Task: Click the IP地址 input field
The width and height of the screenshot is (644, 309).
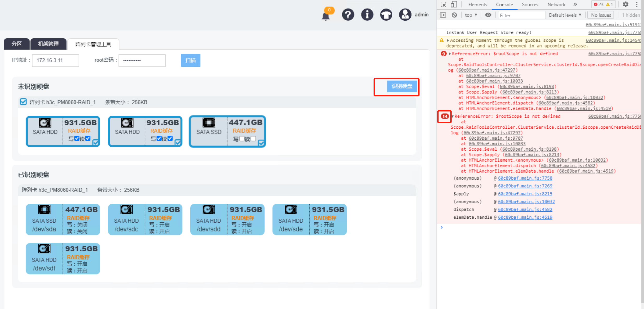Action: click(x=55, y=60)
